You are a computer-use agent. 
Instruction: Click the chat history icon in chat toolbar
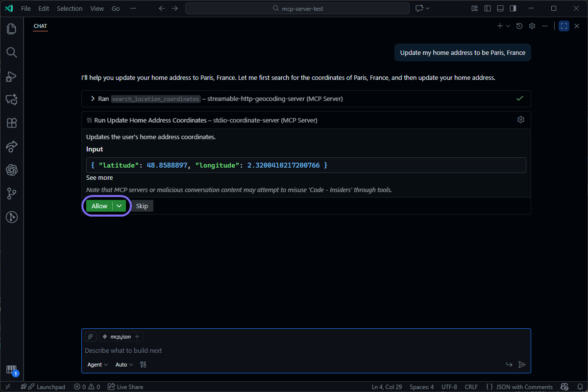(x=519, y=25)
